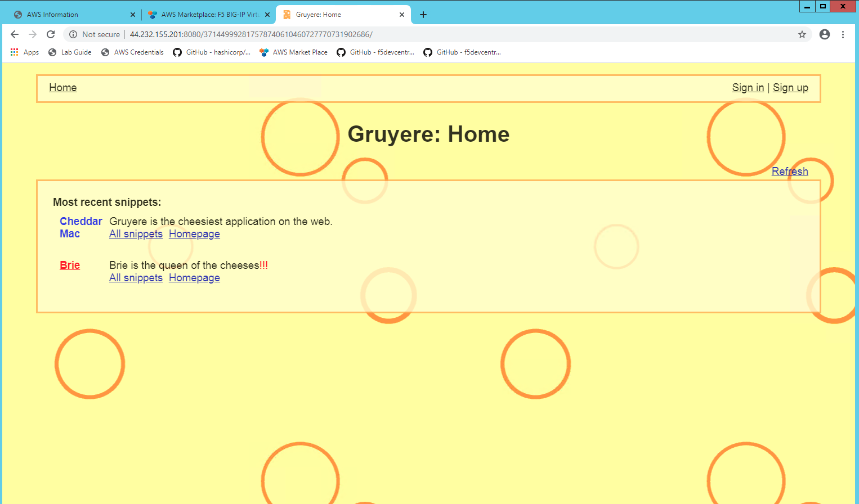Go back with the browser back arrow

(x=15, y=34)
